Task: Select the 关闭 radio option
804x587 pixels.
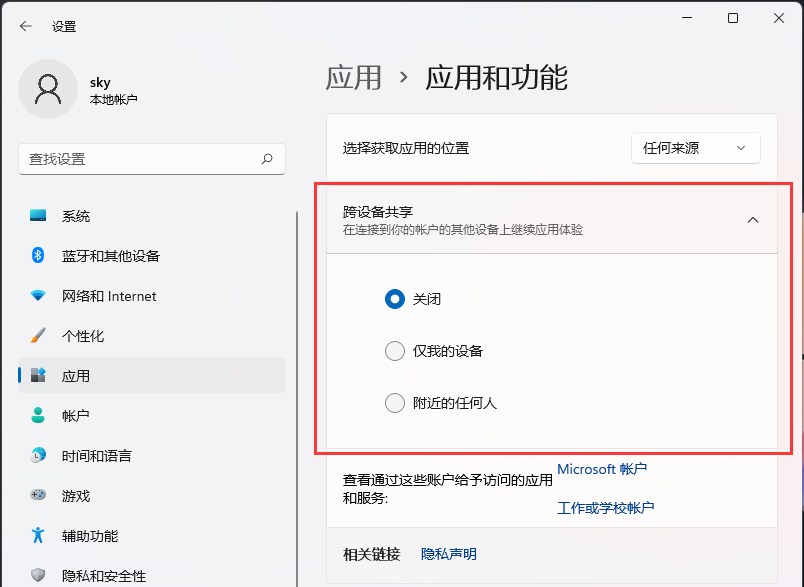Action: pyautogui.click(x=395, y=299)
